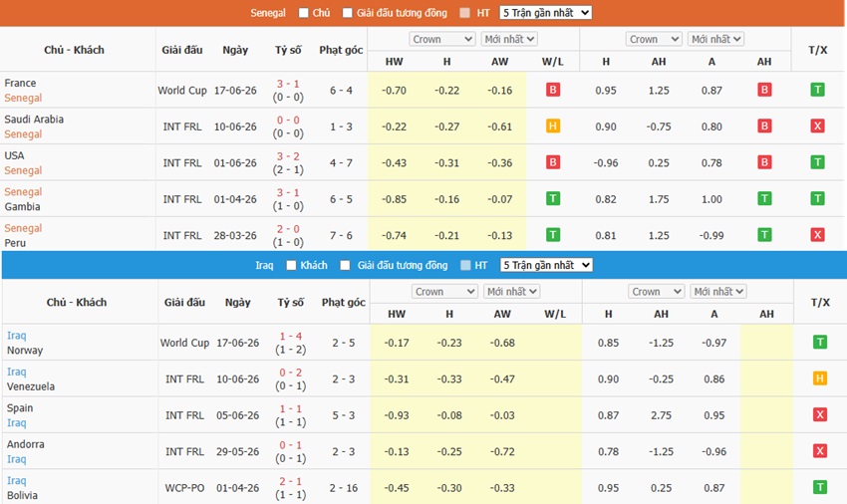Screen dimensions: 847x504
Task: Tick the Khách checkbox in Iraq header
Action: [x=291, y=265]
